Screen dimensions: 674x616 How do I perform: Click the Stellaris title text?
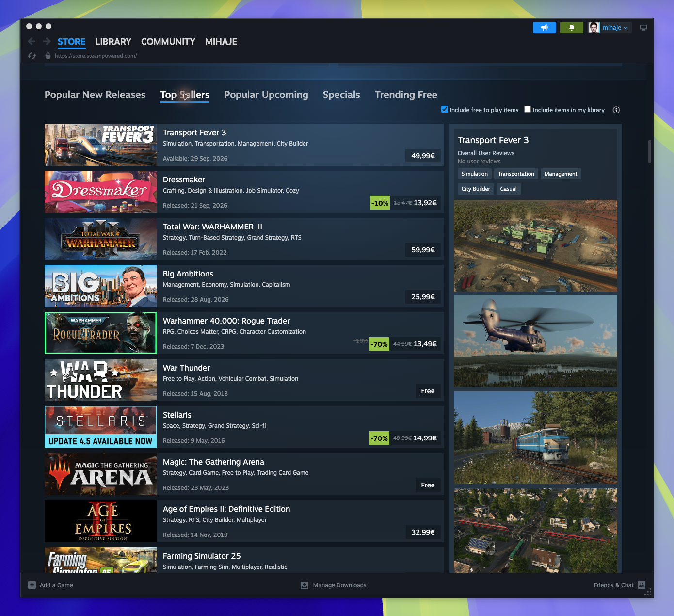coord(177,415)
